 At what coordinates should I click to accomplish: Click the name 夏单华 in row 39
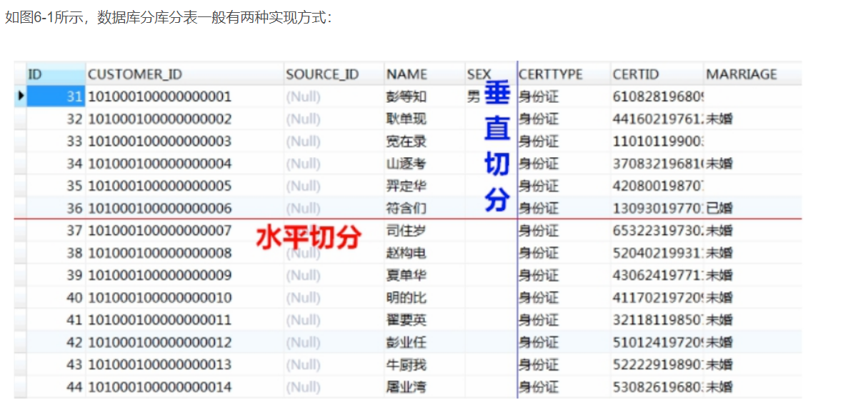pos(406,276)
